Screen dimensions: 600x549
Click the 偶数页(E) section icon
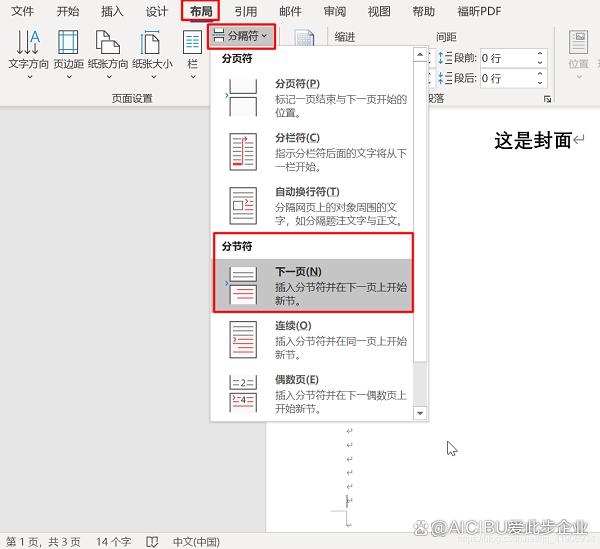243,393
